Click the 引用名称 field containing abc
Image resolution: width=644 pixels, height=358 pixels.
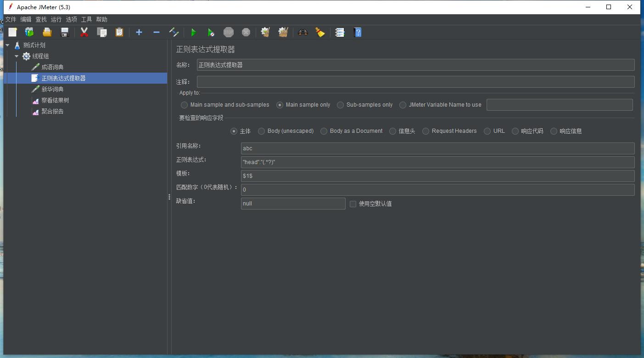click(437, 148)
